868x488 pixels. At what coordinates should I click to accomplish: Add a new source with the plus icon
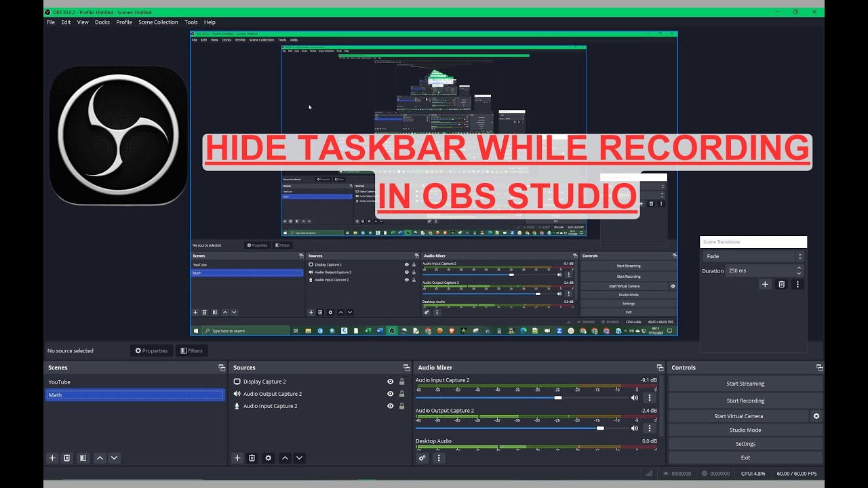tap(237, 458)
